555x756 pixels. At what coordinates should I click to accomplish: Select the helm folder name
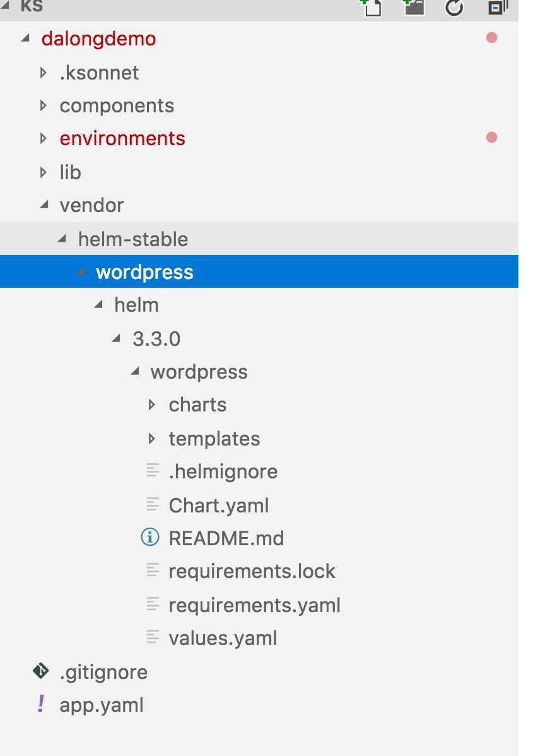click(136, 305)
